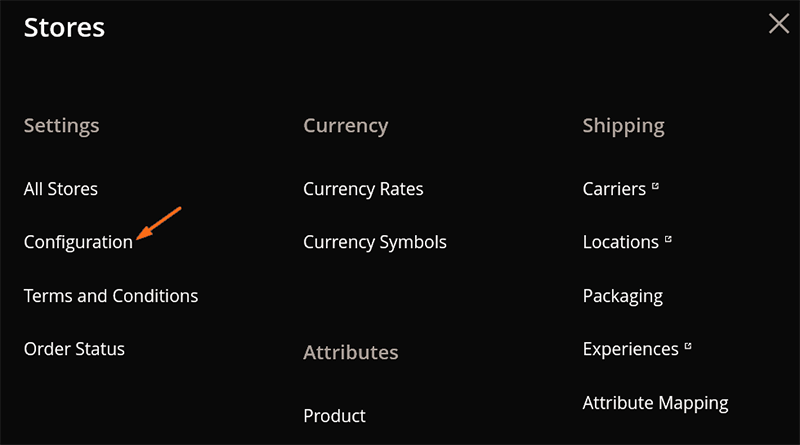Click the Carriers external link icon
The image size is (800, 445).
point(655,186)
